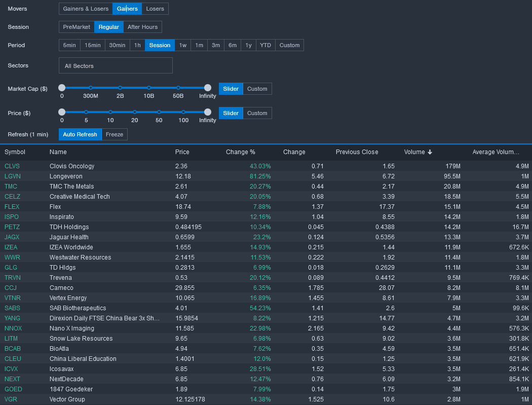The width and height of the screenshot is (532, 405).
Task: Set period to 1m
Action: tap(199, 45)
